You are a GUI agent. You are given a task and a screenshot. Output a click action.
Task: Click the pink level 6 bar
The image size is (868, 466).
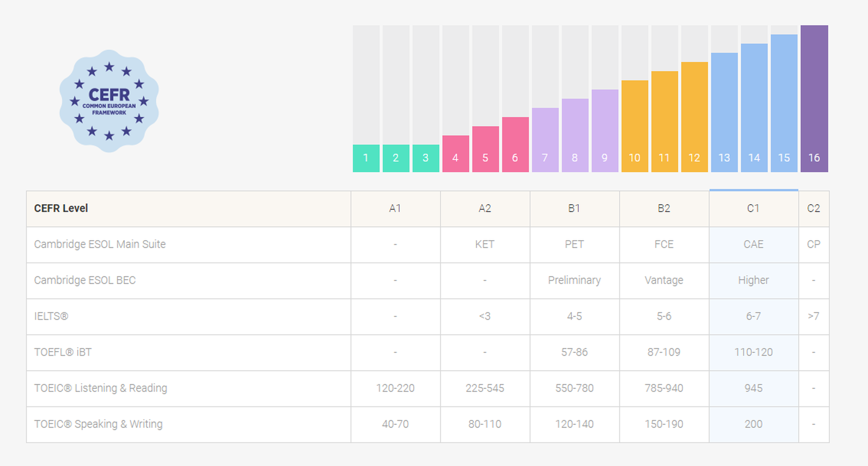point(515,145)
